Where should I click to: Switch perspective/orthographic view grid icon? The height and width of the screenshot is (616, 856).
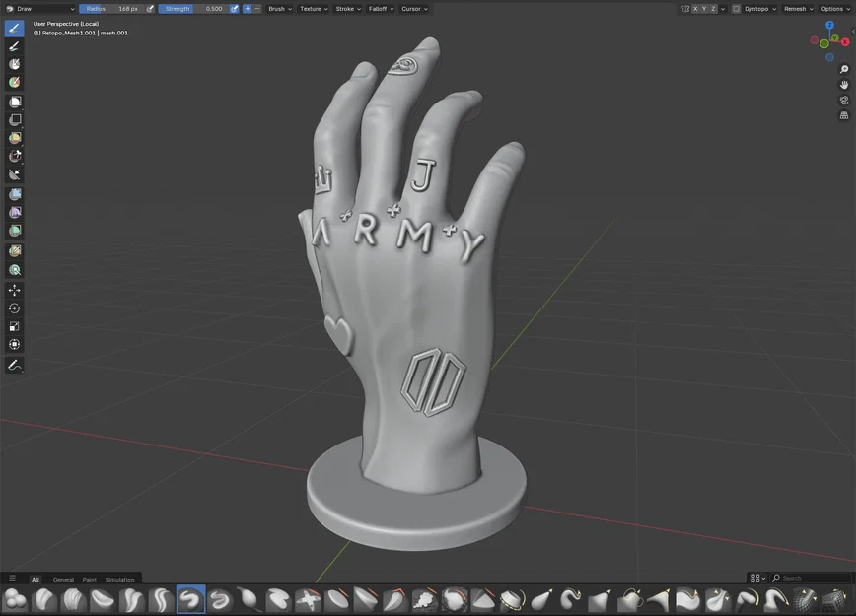844,115
